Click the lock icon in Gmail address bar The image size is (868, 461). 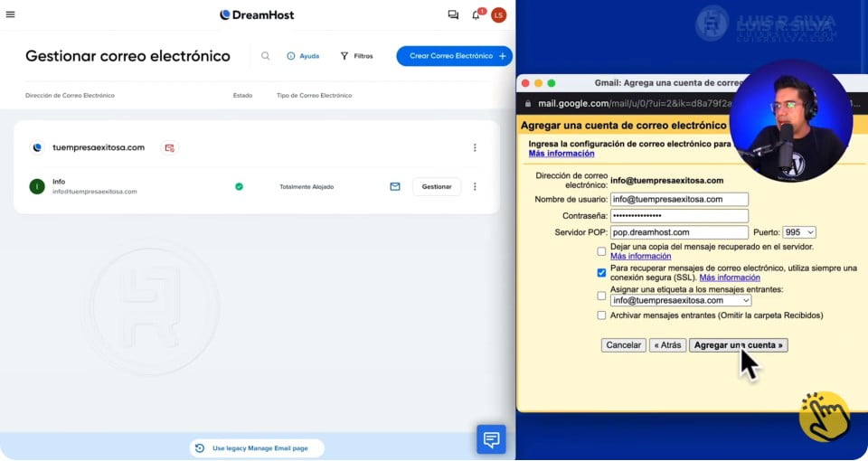527,103
